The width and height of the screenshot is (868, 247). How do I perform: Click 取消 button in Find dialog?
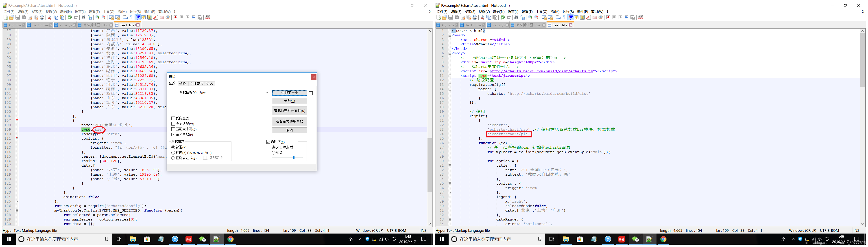coord(290,130)
